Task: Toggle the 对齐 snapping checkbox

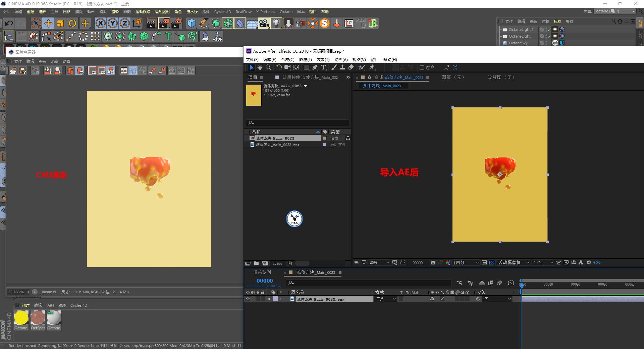Action: (x=422, y=67)
